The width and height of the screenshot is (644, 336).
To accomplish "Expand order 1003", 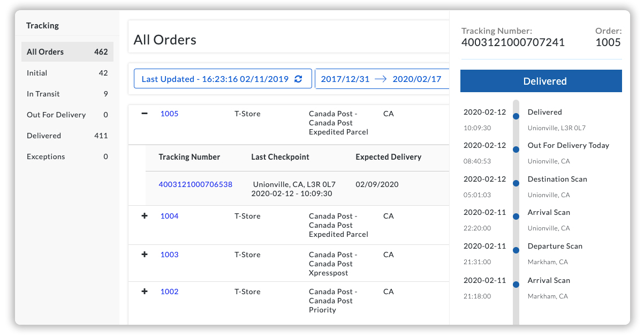I will pos(144,255).
